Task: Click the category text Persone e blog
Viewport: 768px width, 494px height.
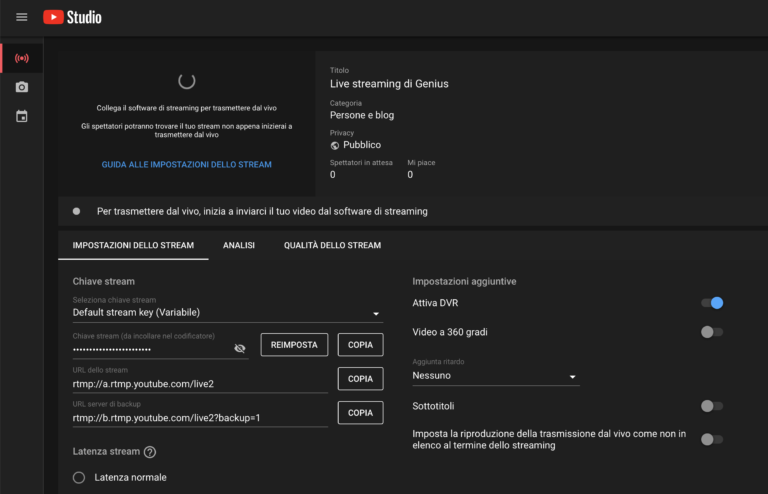Action: tap(362, 115)
